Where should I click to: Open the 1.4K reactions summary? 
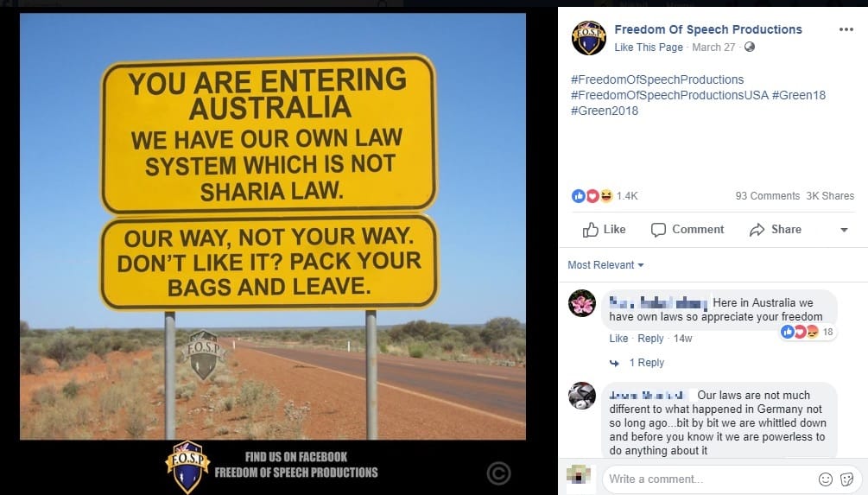(x=605, y=195)
